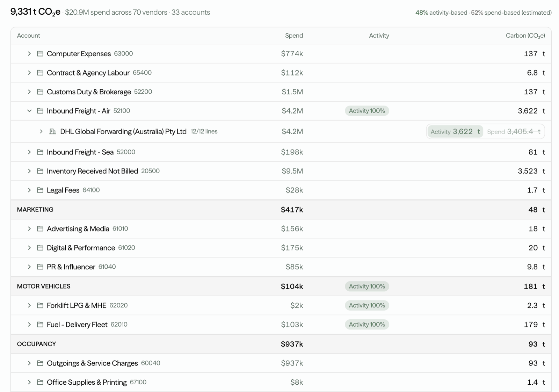
Task: Click the Legal Fees folder icon
Action: click(40, 190)
